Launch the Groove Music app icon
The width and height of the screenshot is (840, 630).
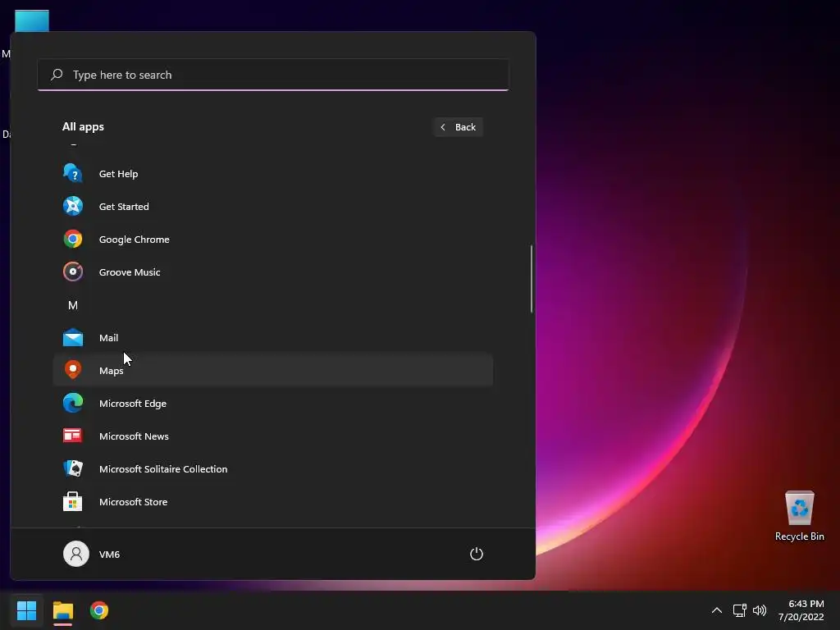(x=73, y=272)
